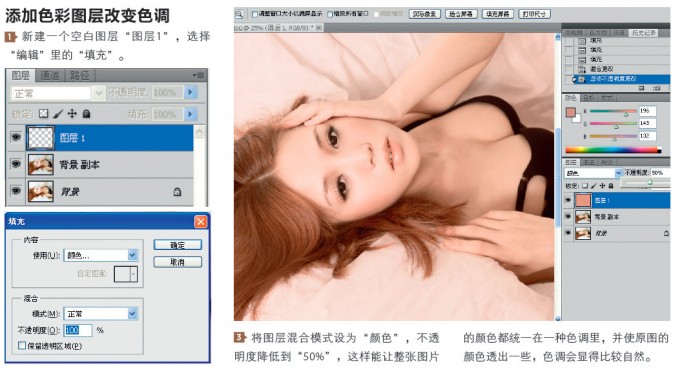
Task: Click opacity 50% field in right Layers panel
Action: point(660,173)
